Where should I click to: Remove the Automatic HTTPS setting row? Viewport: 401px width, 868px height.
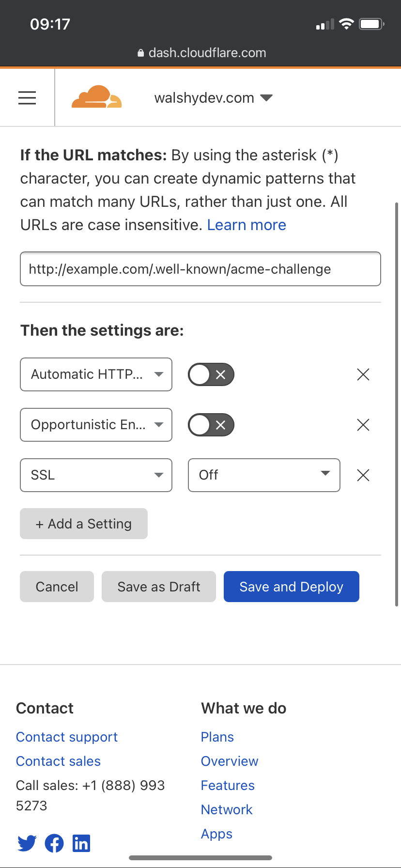click(363, 374)
